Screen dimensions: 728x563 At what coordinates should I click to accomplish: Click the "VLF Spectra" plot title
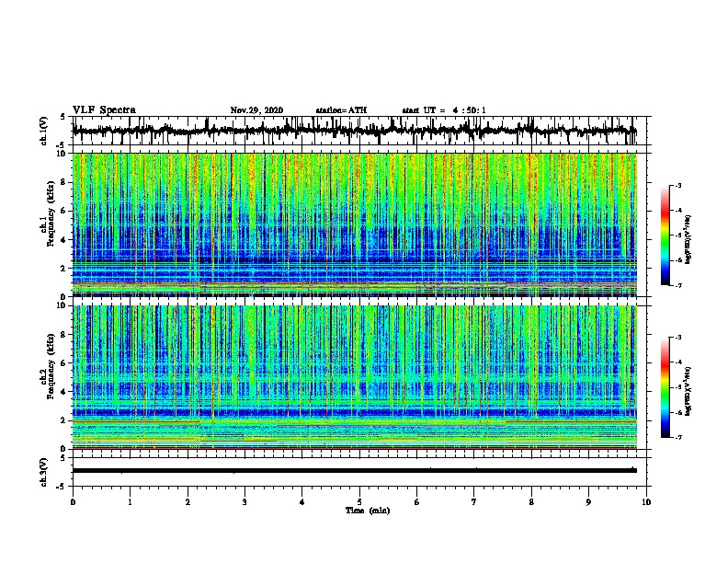104,110
